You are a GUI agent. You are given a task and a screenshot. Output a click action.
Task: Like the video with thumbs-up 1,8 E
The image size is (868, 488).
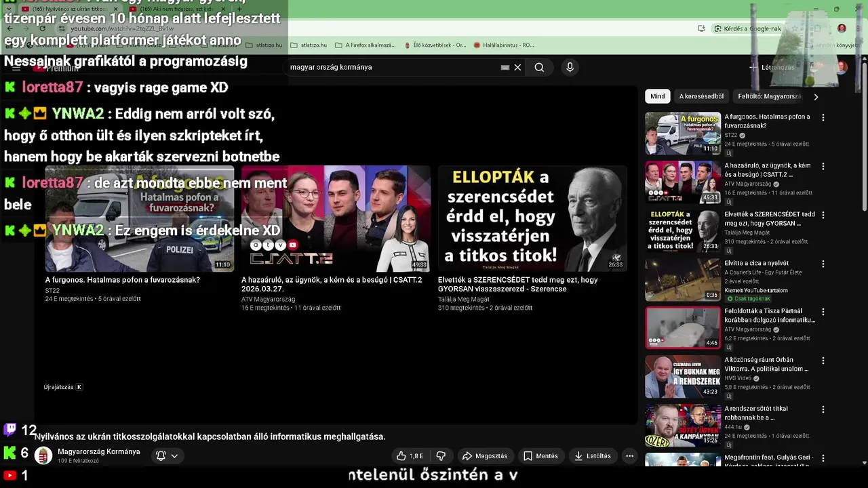click(410, 456)
